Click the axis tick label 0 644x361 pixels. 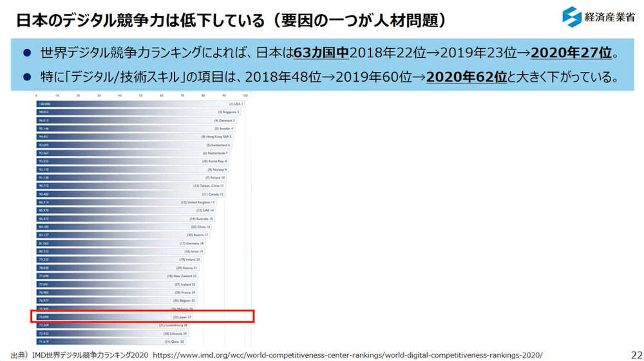37,96
